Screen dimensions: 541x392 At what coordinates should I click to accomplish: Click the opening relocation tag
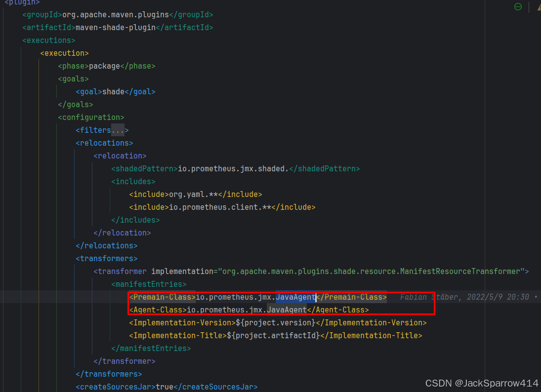[120, 156]
